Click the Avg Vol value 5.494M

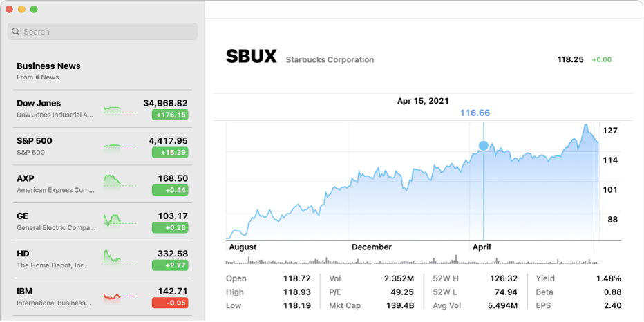[502, 305]
